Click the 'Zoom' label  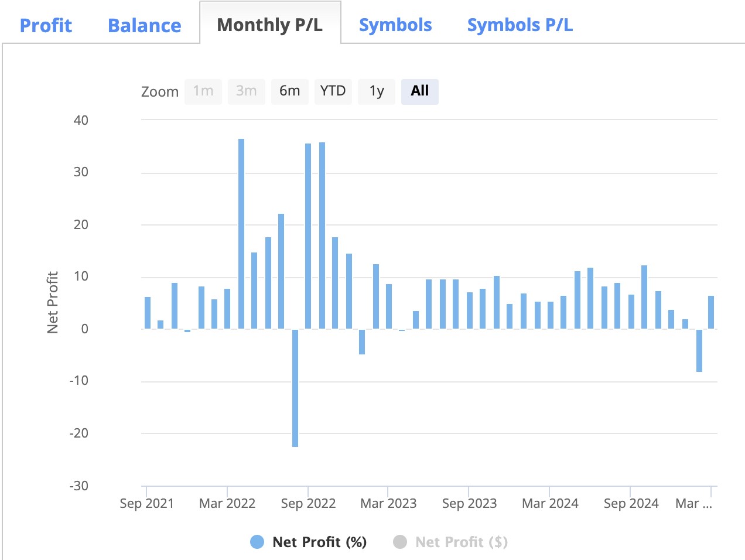pos(160,92)
